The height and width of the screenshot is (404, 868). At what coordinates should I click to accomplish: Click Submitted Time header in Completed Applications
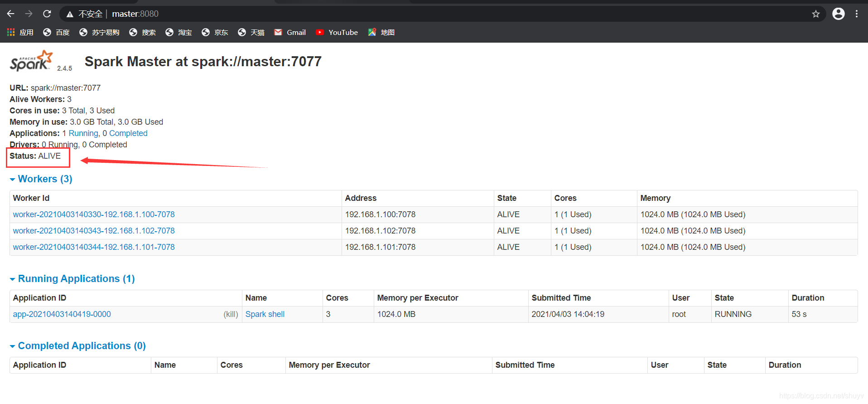click(x=525, y=365)
